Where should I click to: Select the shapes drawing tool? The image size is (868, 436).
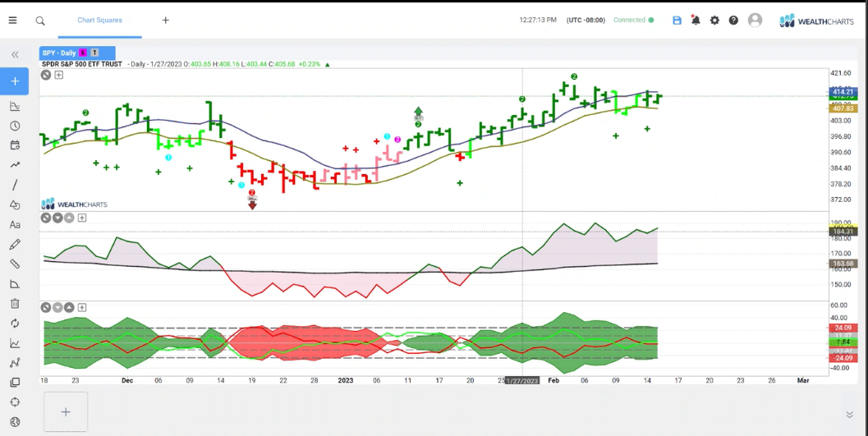[15, 204]
